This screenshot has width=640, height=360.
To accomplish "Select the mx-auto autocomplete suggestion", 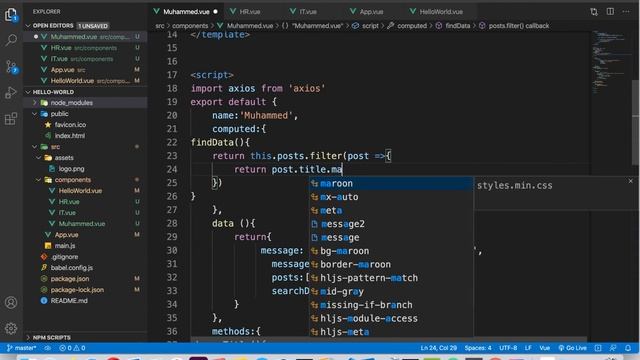I will tap(391, 197).
